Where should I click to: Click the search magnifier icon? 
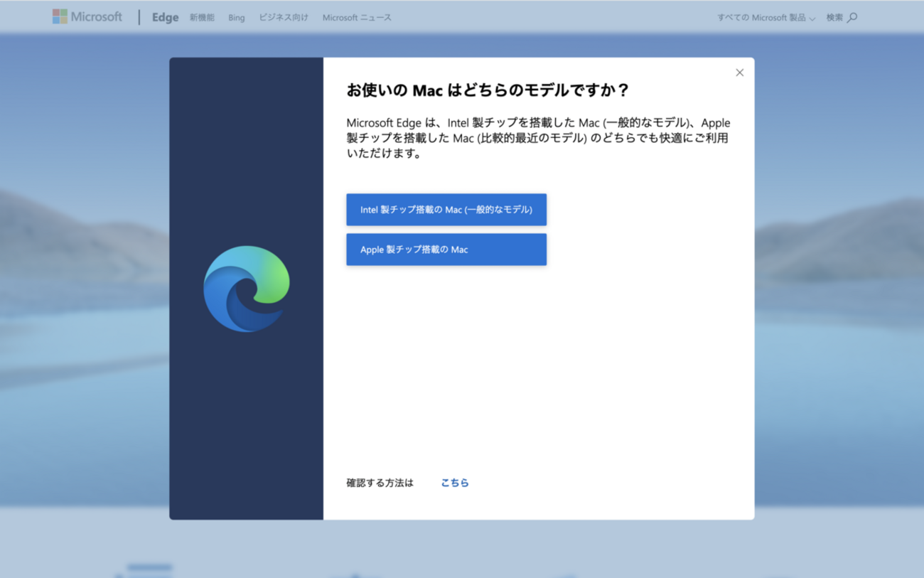(x=852, y=18)
